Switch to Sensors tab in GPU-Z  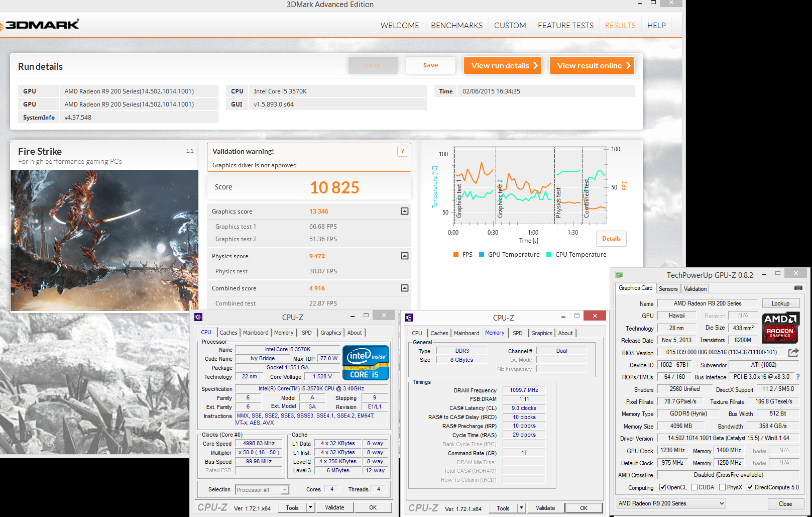point(668,289)
